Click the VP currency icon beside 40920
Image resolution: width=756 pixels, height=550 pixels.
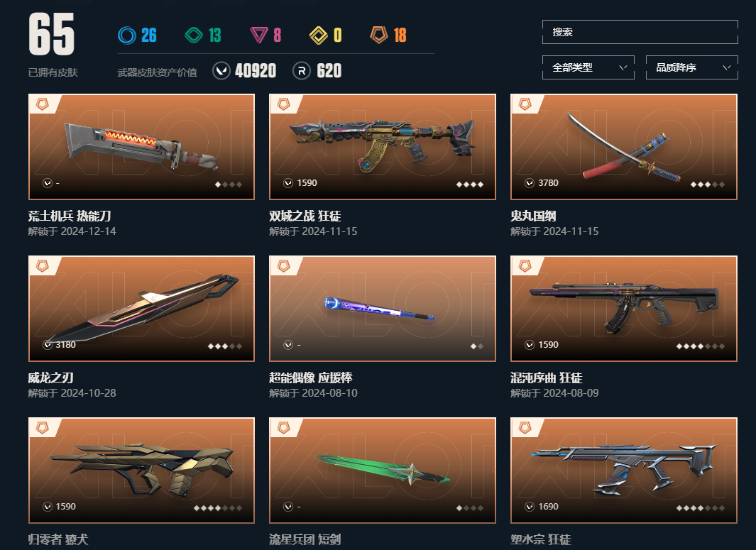point(221,71)
